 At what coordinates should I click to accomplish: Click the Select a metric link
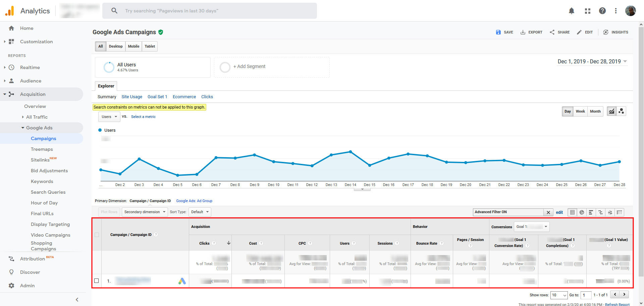143,117
